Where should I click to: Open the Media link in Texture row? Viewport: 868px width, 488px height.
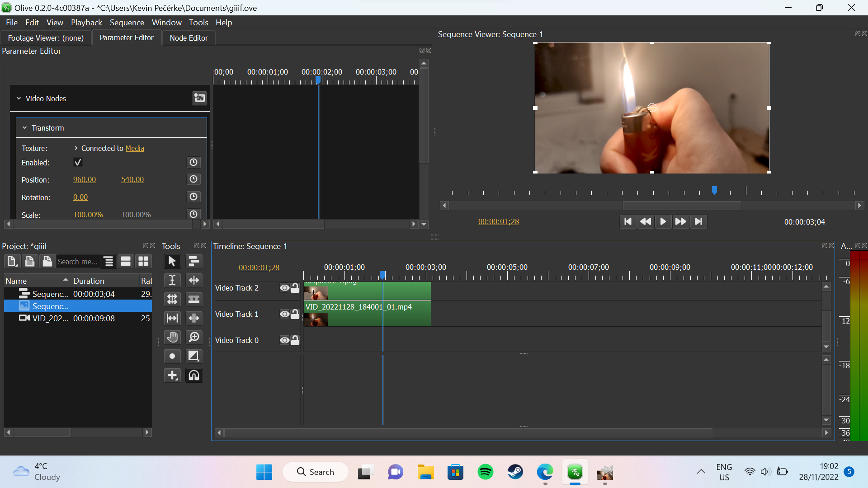(x=135, y=148)
